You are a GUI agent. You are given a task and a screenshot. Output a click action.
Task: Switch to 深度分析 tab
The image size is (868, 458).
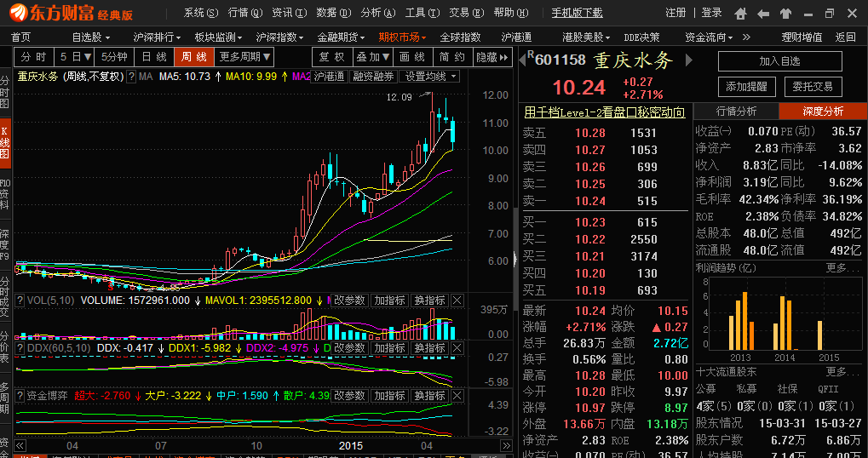[823, 112]
